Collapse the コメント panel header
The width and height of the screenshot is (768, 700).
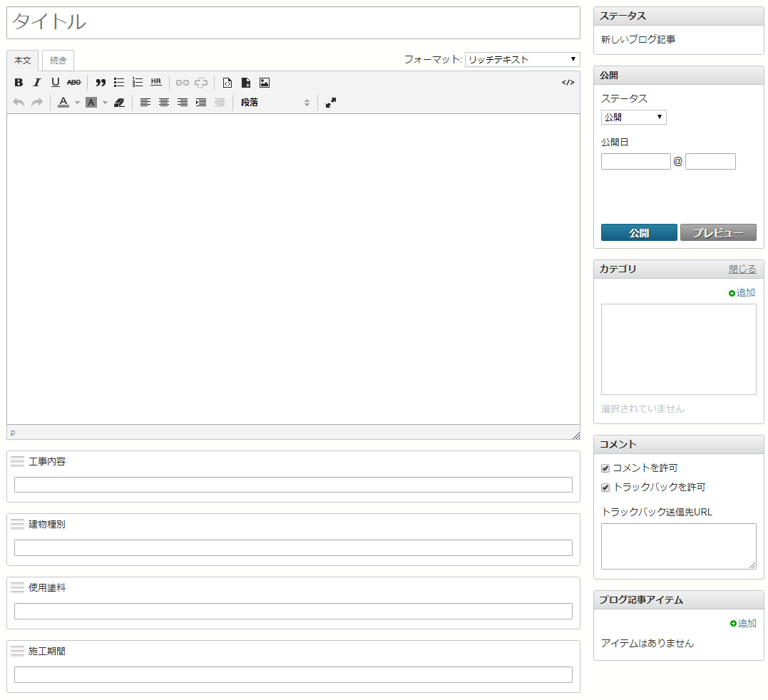point(678,445)
